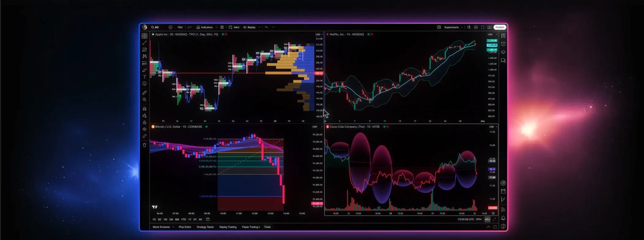
Task: Click the compare or add symbol plus icon
Action: point(170,27)
